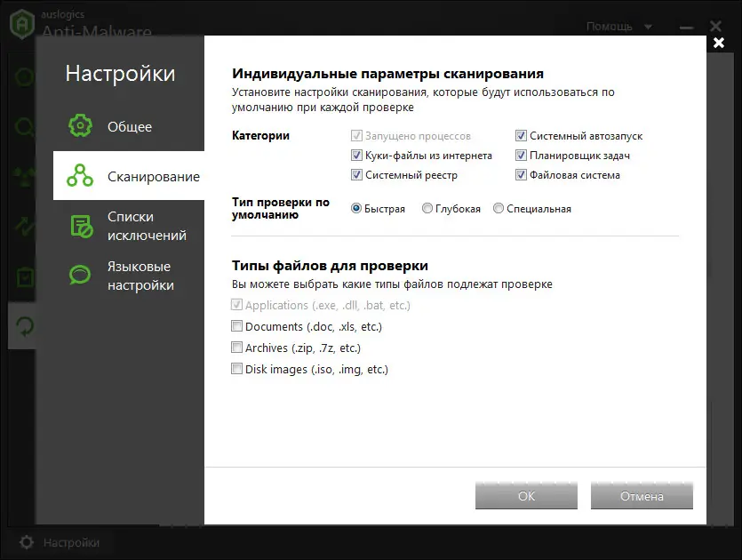Click the Языковые настройки speech bubble icon
742x560 pixels.
[81, 276]
